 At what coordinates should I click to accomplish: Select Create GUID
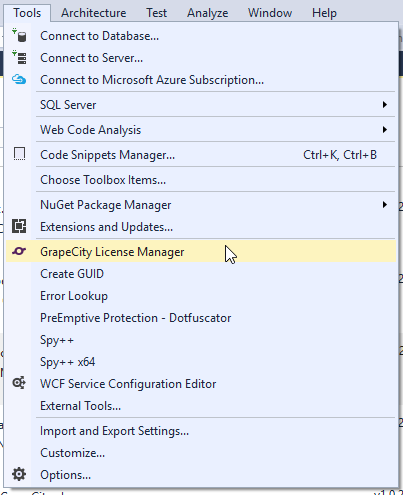point(72,274)
